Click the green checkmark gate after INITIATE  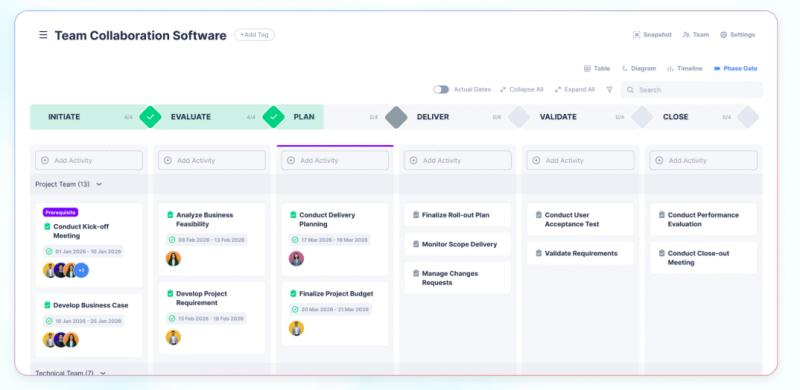tap(150, 117)
